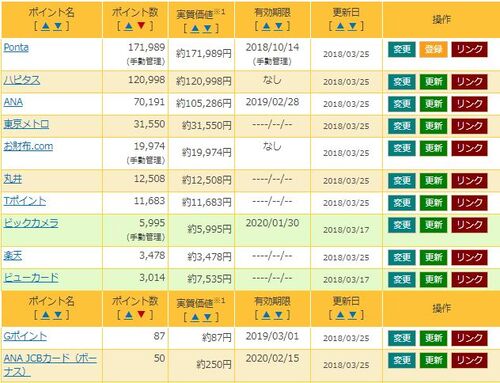The height and width of the screenshot is (383, 500).
Task: Sort 更新日 ascending in lower header
Action: tap(340, 314)
